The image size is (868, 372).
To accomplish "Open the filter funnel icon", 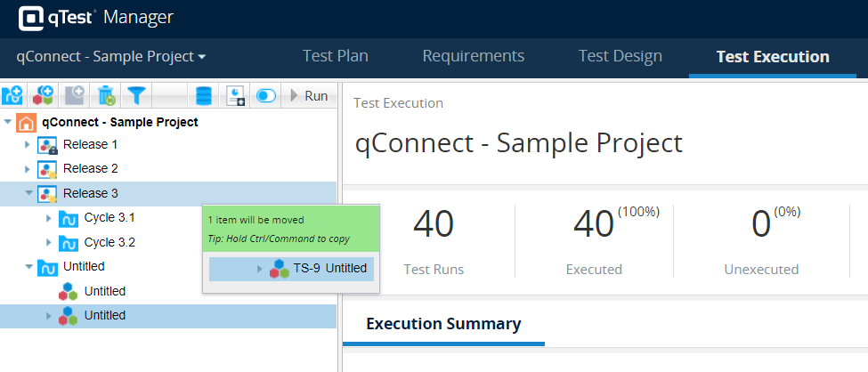I will 136,95.
